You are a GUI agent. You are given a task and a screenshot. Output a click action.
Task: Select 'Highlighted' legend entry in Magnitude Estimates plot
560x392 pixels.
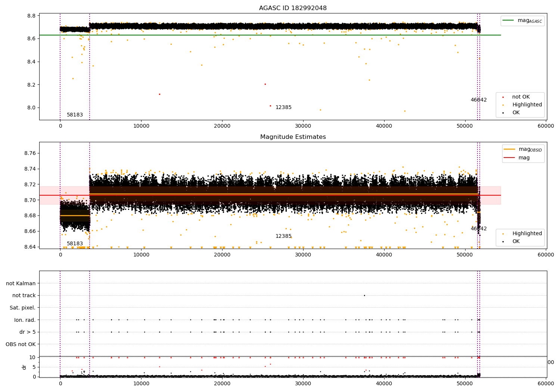(x=527, y=234)
